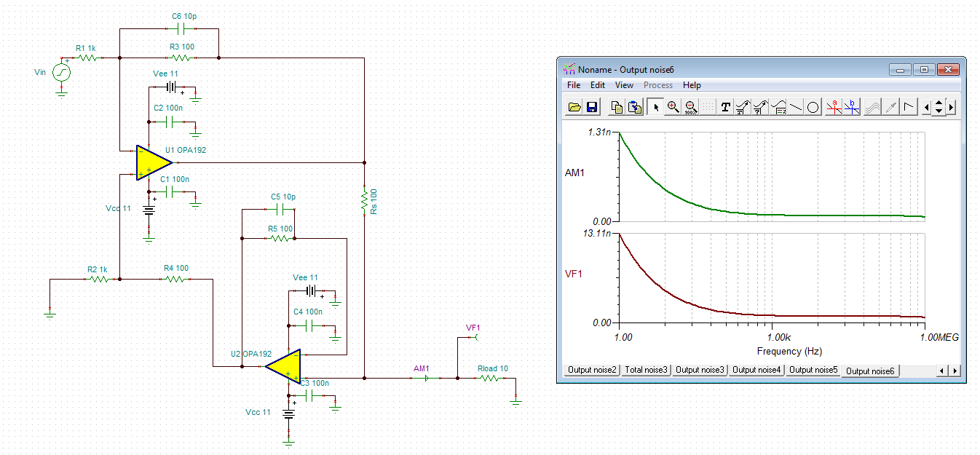Select the Vin voltage source symbol
The image size is (980, 455).
coord(62,73)
